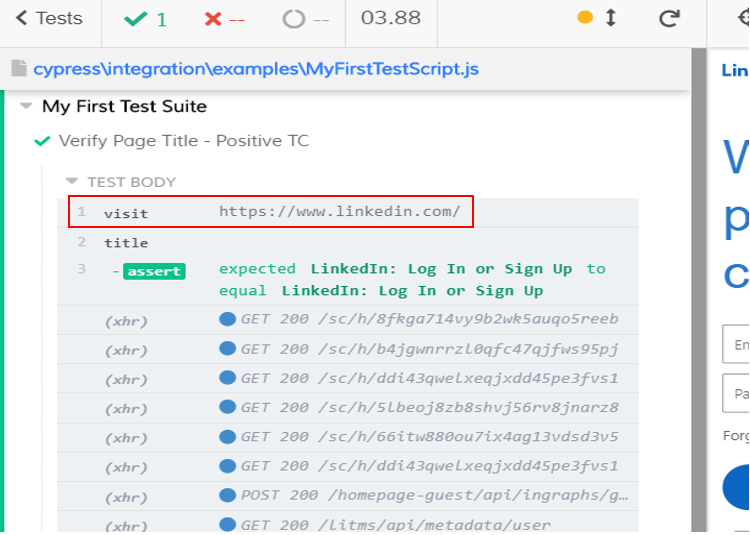This screenshot has width=750, height=535.
Task: Select the GET 200 /litms/api/metadata/user request
Action: tap(348, 523)
